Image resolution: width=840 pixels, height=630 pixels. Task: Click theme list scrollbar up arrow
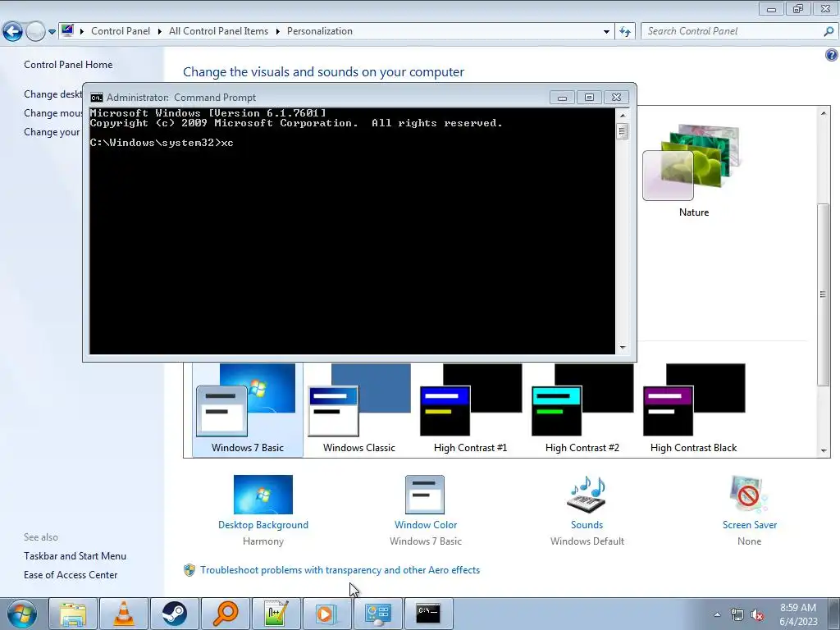click(x=824, y=112)
